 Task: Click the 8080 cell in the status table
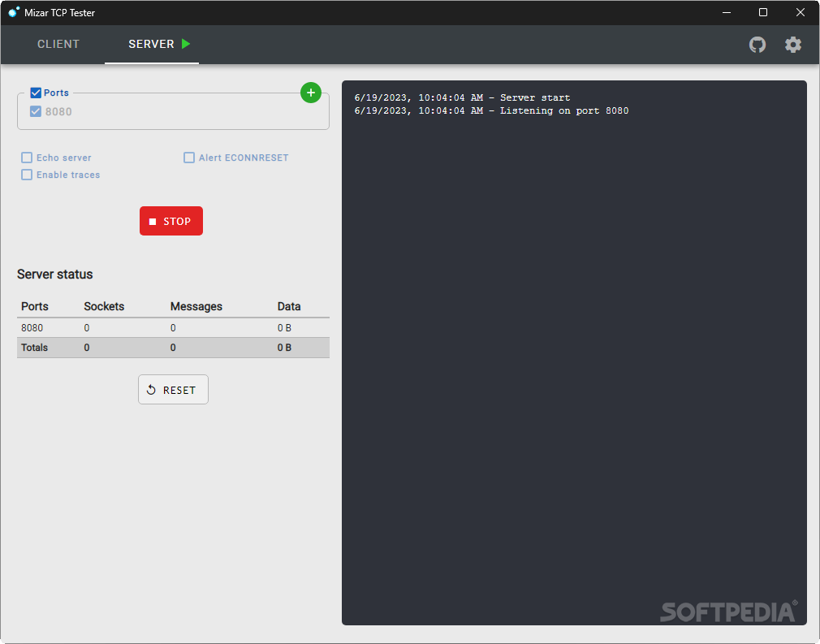(32, 327)
